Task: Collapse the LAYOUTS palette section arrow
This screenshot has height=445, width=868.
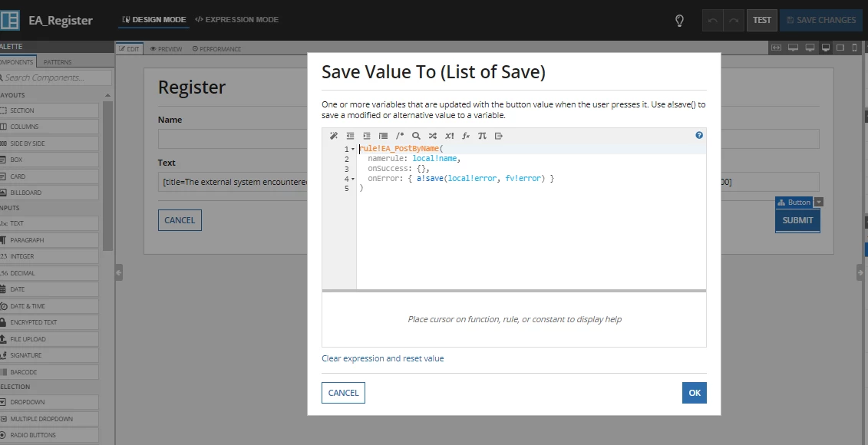Action: (108, 95)
